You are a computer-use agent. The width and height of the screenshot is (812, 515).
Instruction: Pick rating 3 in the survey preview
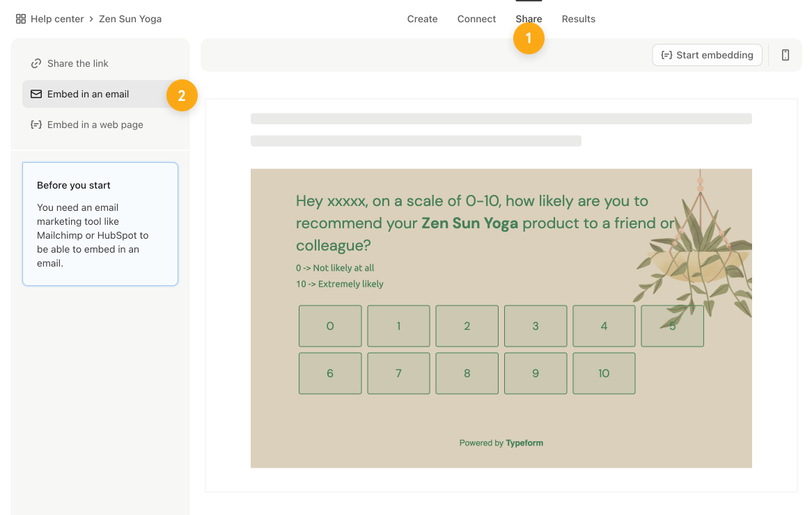(x=536, y=326)
